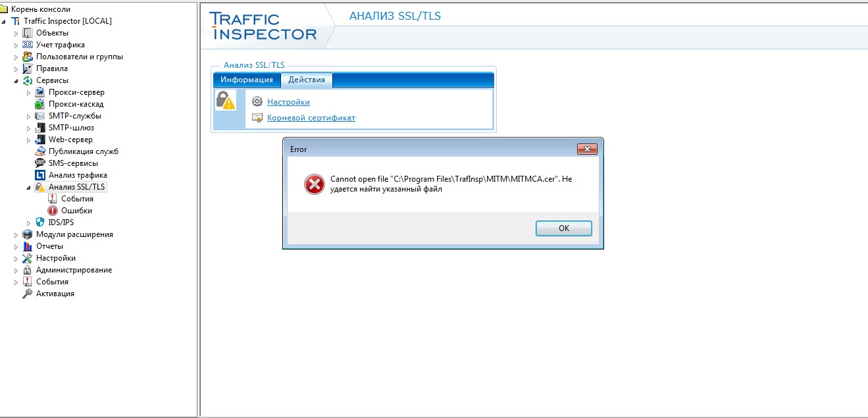This screenshot has height=418, width=868.
Task: Switch to the Информация tab
Action: [x=247, y=80]
